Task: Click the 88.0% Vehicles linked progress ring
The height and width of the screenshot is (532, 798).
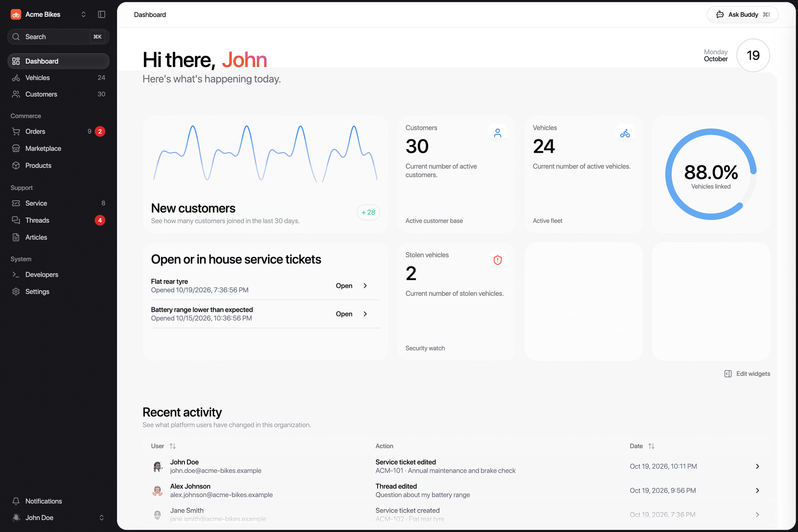Action: click(711, 174)
